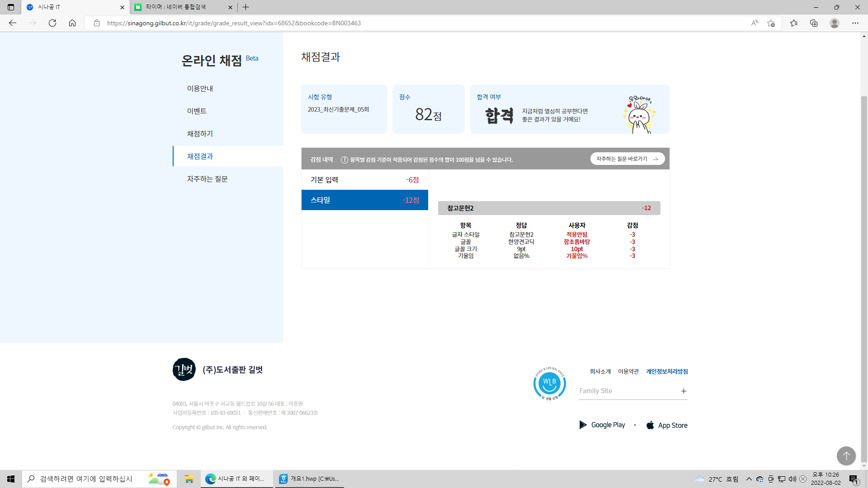Open the browser profile avatar icon
868x488 pixels.
coord(835,23)
